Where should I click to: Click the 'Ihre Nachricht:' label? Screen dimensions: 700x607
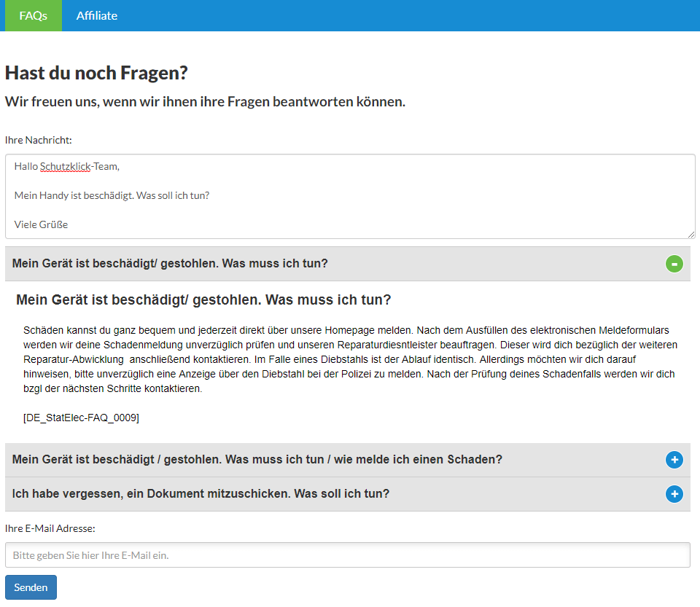[x=39, y=140]
